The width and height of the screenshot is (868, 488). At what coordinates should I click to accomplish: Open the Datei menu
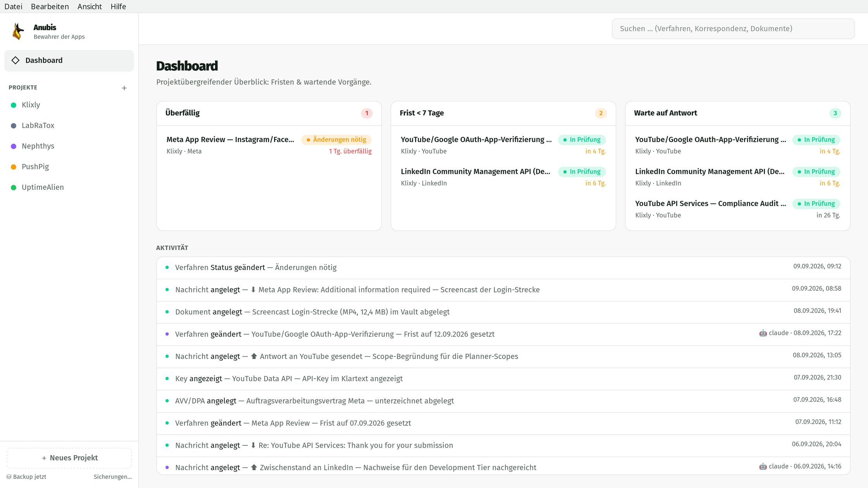[13, 7]
